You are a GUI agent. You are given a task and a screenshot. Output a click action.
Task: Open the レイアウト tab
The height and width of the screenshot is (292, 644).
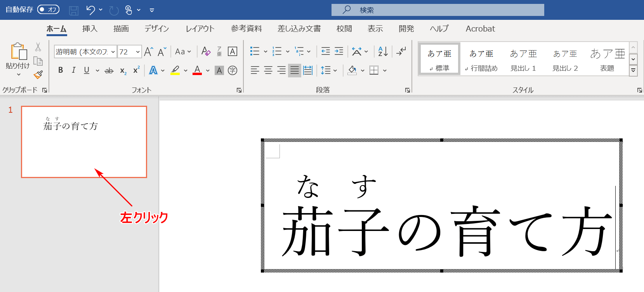(x=200, y=29)
